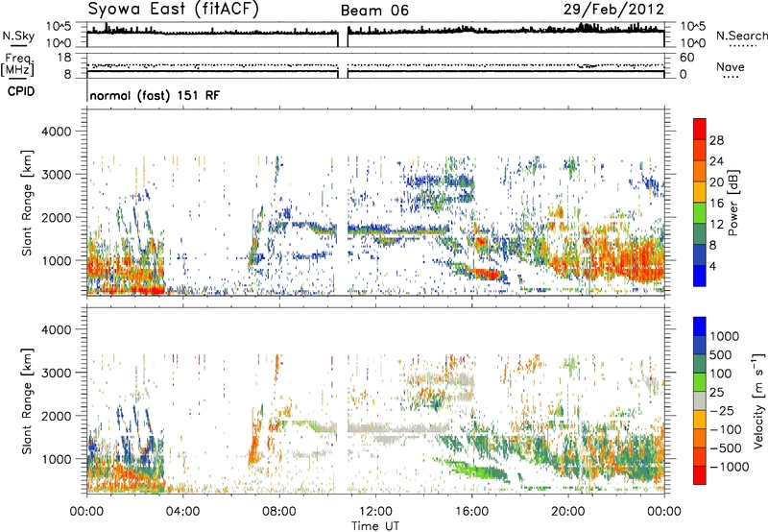Click the "16" label on Power colorbar
The width and height of the screenshot is (768, 532).
coord(716,203)
